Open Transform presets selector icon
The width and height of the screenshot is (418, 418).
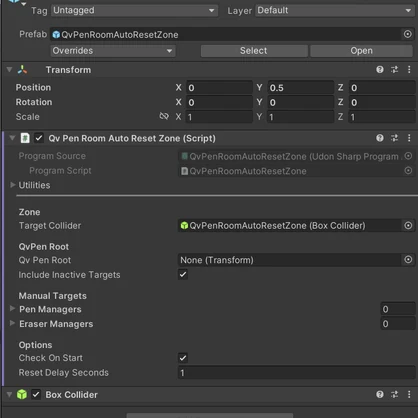(x=394, y=69)
